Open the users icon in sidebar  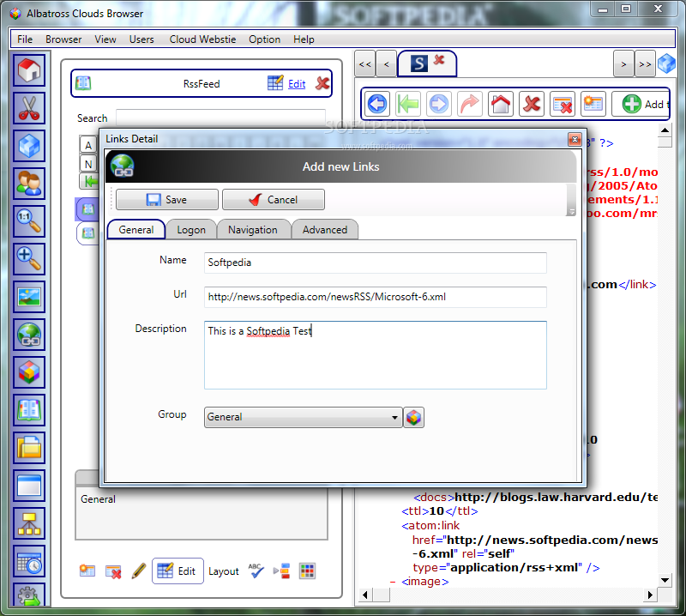[x=29, y=184]
